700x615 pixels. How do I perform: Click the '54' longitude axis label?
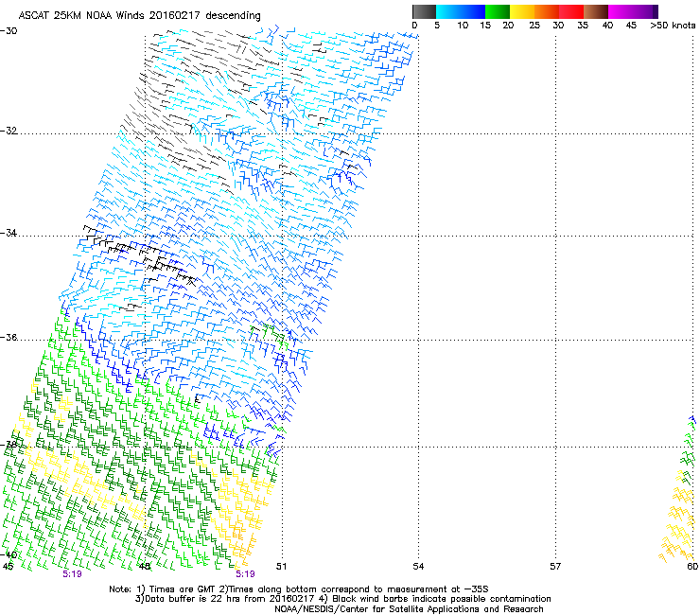tap(418, 567)
